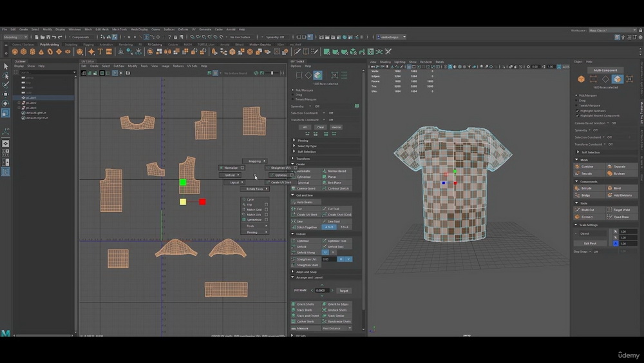644x363 pixels.
Task: Open Pixel Distance measure dropdown
Action: click(337, 328)
